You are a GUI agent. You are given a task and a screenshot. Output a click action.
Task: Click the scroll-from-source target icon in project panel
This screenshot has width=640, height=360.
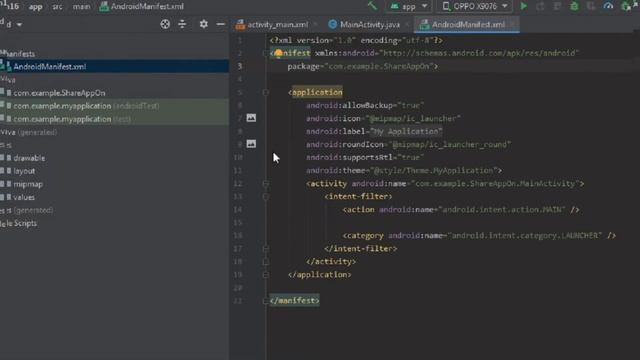click(165, 24)
